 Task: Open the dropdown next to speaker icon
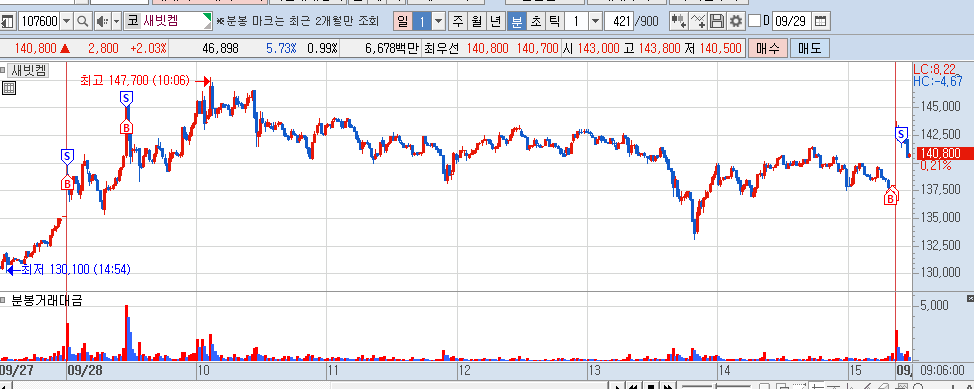point(117,22)
